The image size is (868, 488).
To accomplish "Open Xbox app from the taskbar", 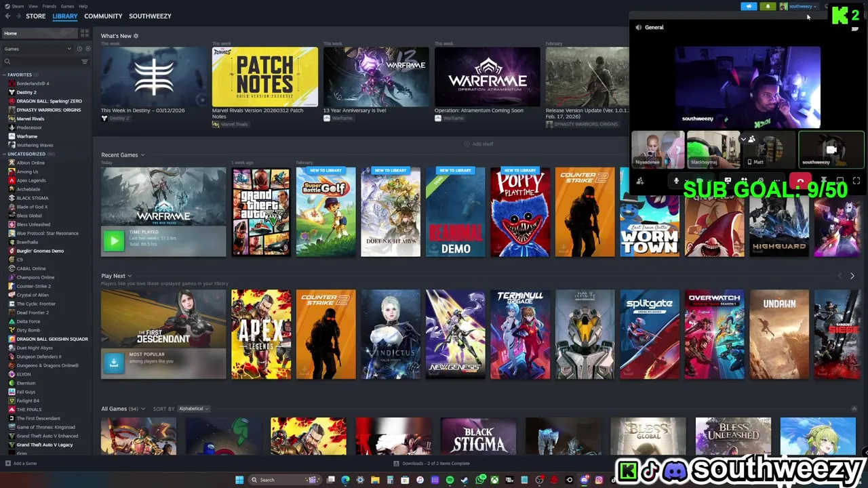I will [495, 480].
